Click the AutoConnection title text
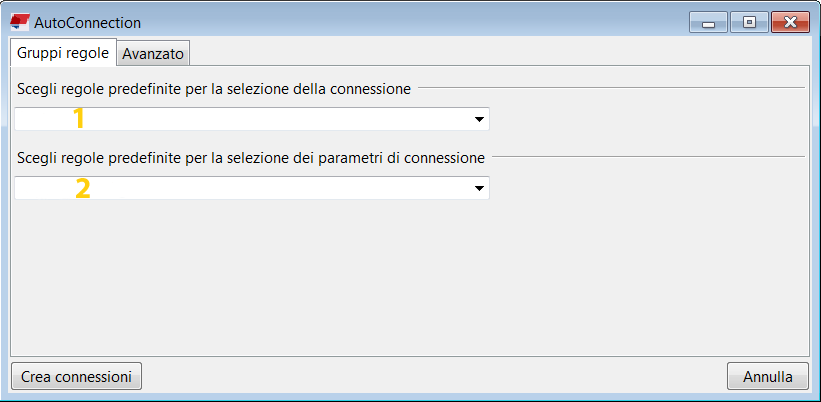 87,22
